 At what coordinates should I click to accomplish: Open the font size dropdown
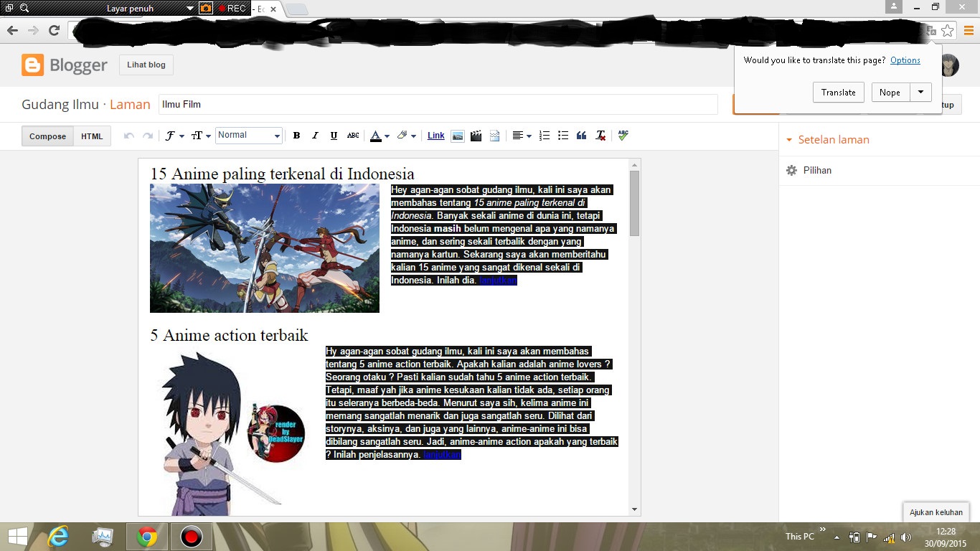pos(199,136)
